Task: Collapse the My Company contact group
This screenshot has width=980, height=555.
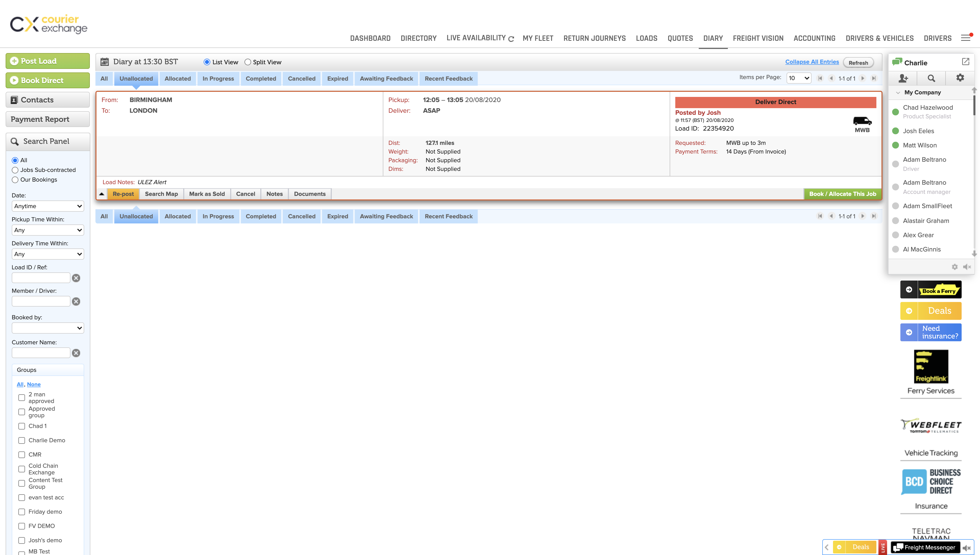Action: point(898,93)
